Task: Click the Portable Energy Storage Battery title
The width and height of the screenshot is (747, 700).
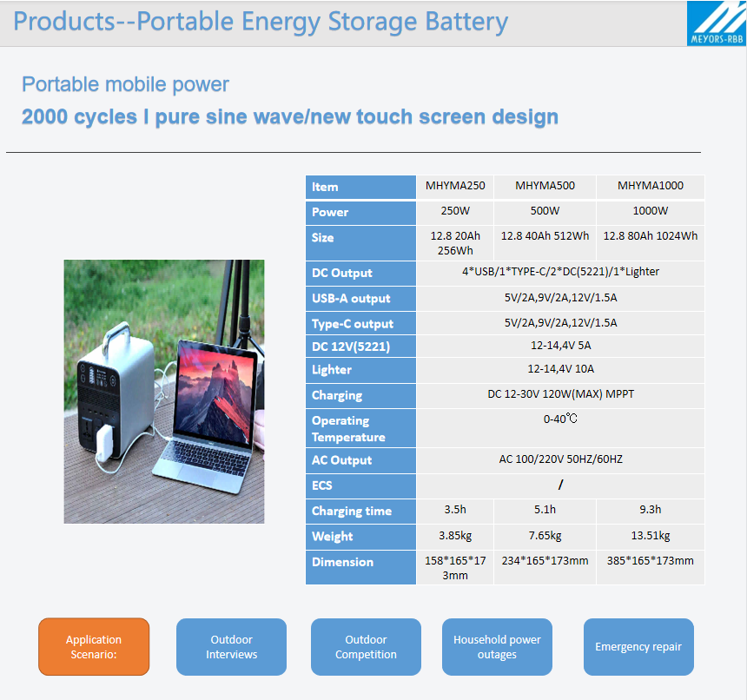Action: tap(261, 22)
